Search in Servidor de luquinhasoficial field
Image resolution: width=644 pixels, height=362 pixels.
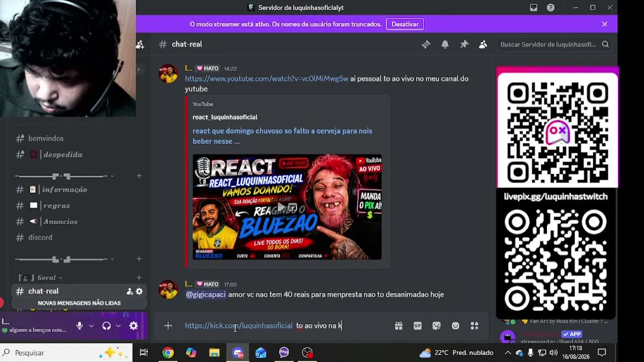coord(553,44)
